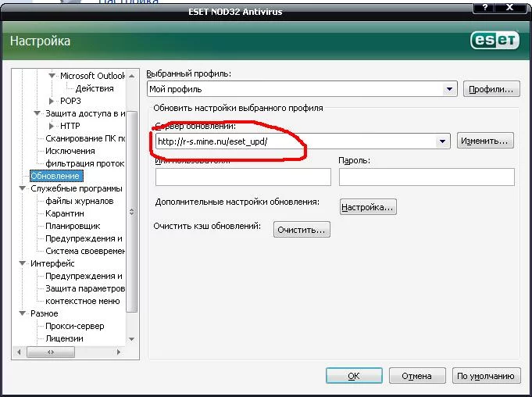Select Лицензии tree item
532x397 pixels.
[x=64, y=338]
